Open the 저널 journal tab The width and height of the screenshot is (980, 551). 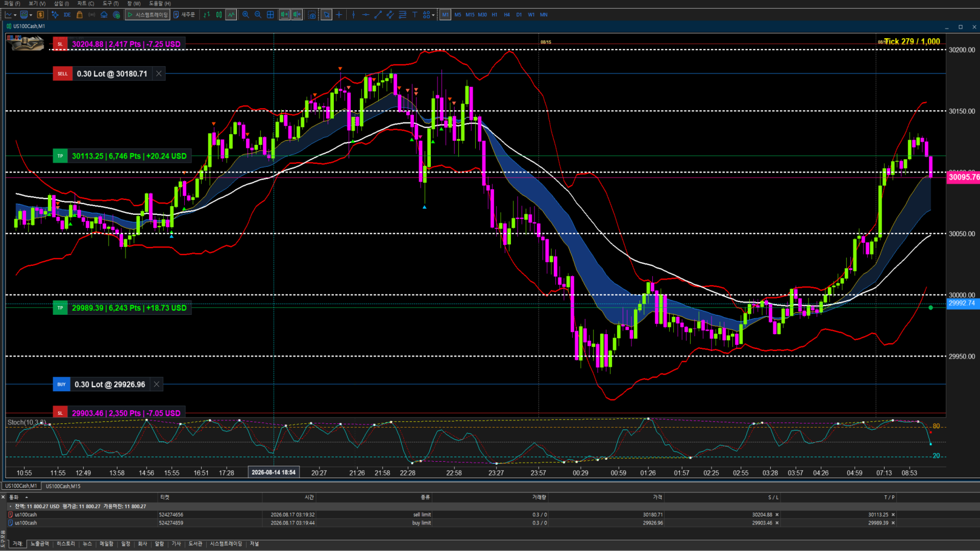254,544
